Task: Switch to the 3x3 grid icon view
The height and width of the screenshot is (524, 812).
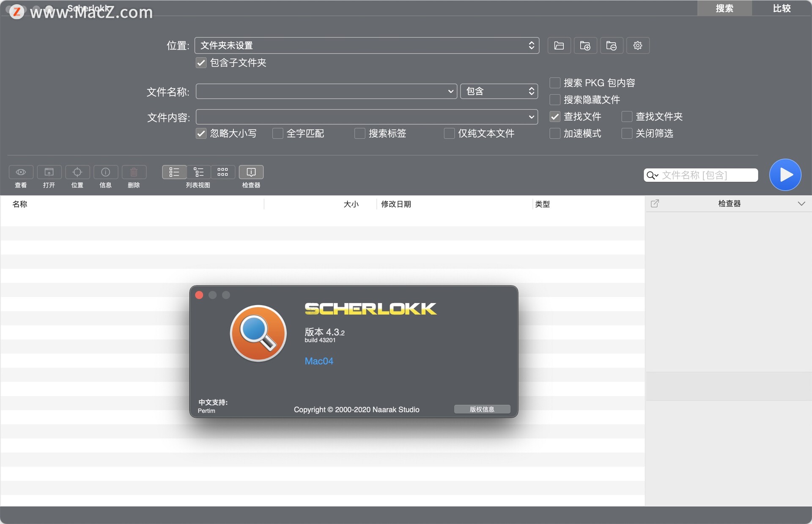Action: pyautogui.click(x=222, y=172)
